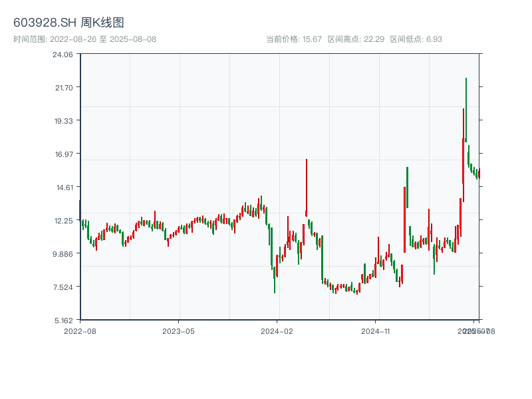Select the 时间范围 date range text

pos(85,39)
